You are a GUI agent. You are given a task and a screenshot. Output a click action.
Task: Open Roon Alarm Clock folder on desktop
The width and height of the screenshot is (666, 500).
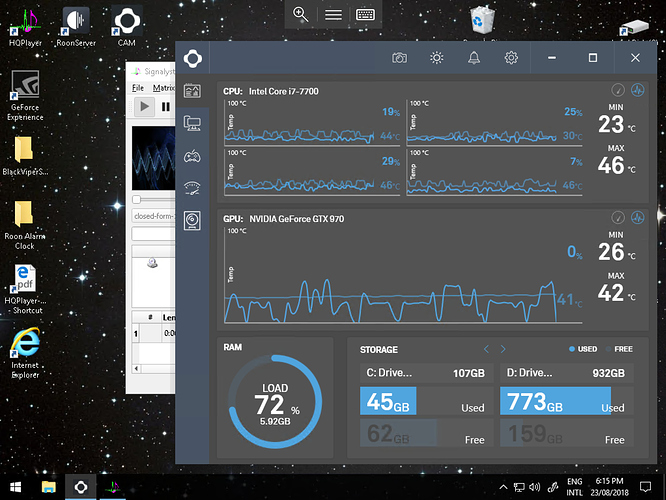pos(25,225)
